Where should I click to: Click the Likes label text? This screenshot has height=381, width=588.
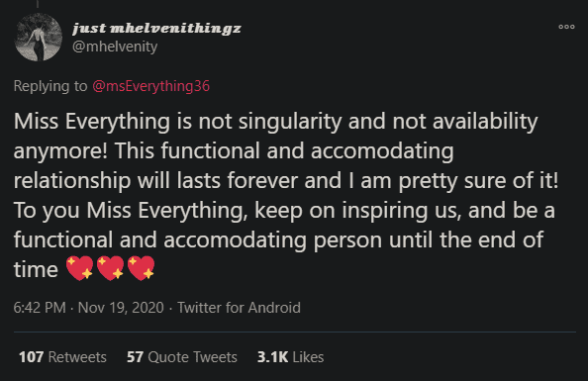coord(308,357)
